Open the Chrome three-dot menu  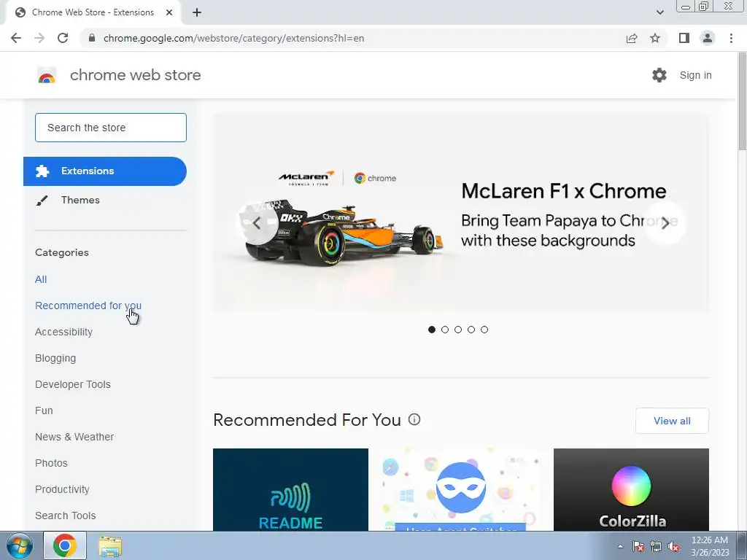pos(731,38)
